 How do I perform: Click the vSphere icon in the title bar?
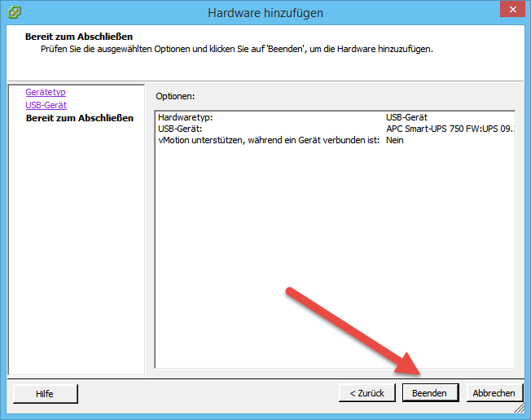click(x=15, y=12)
